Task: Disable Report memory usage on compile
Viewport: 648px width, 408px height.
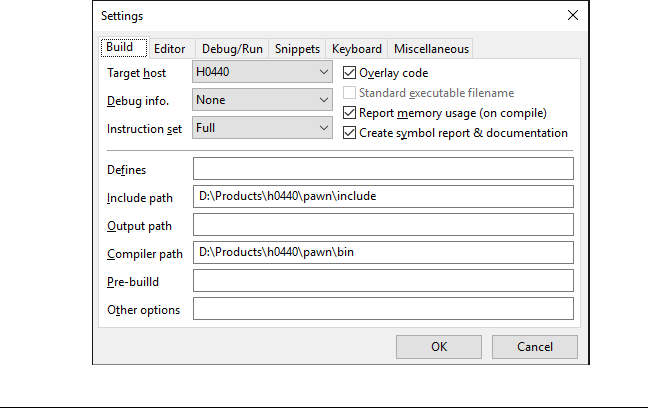Action: [350, 113]
